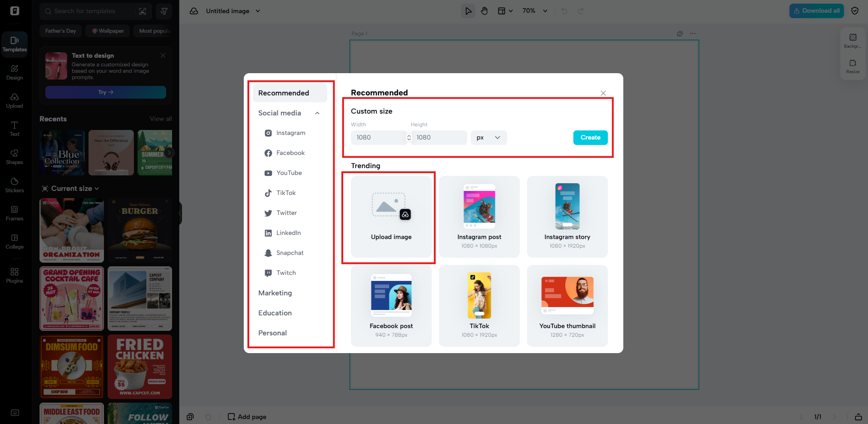868x424 pixels.
Task: Open the Shapes panel
Action: point(15,157)
